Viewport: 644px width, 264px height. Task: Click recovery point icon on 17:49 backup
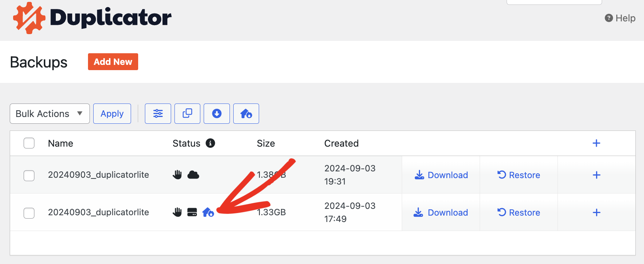tap(208, 212)
